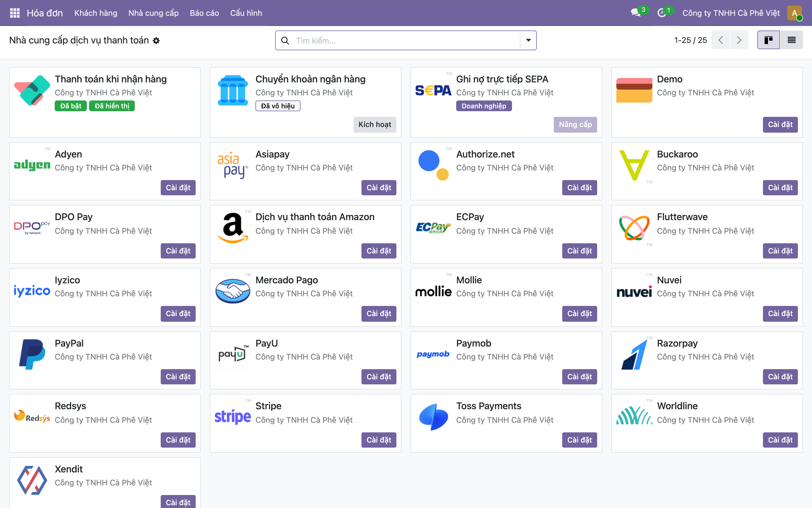Click Cài đặt on the Demo card
Image resolution: width=812 pixels, height=508 pixels.
(780, 125)
